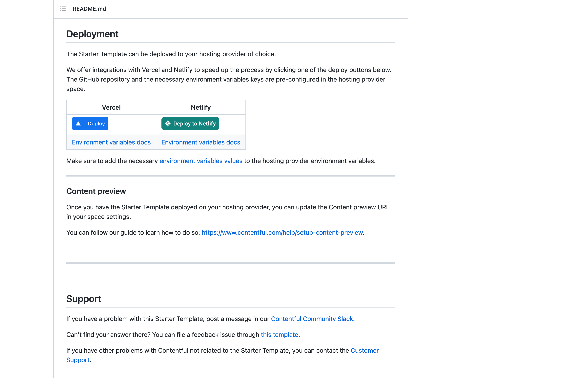The height and width of the screenshot is (378, 588).
Task: Click the Vercel triangle logo
Action: click(x=78, y=123)
